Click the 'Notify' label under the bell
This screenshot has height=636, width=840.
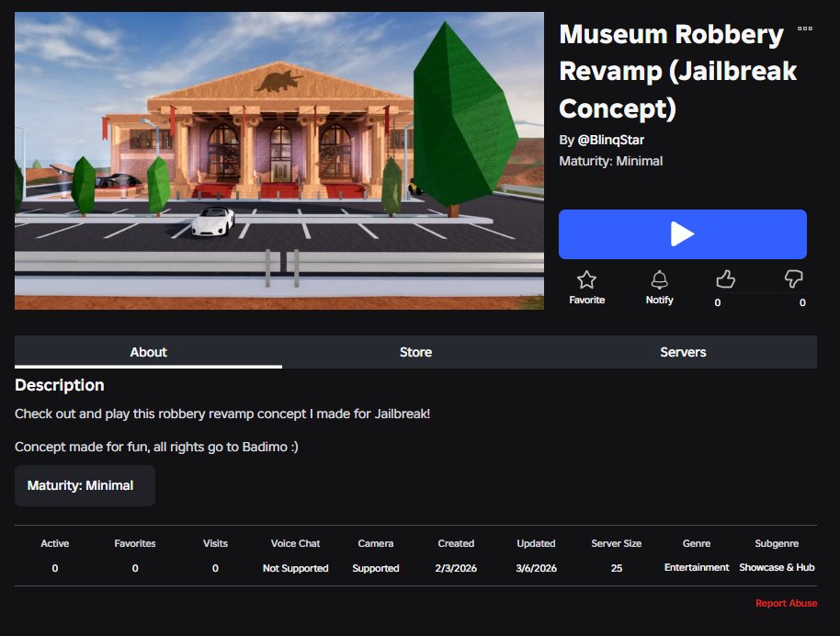click(x=659, y=300)
